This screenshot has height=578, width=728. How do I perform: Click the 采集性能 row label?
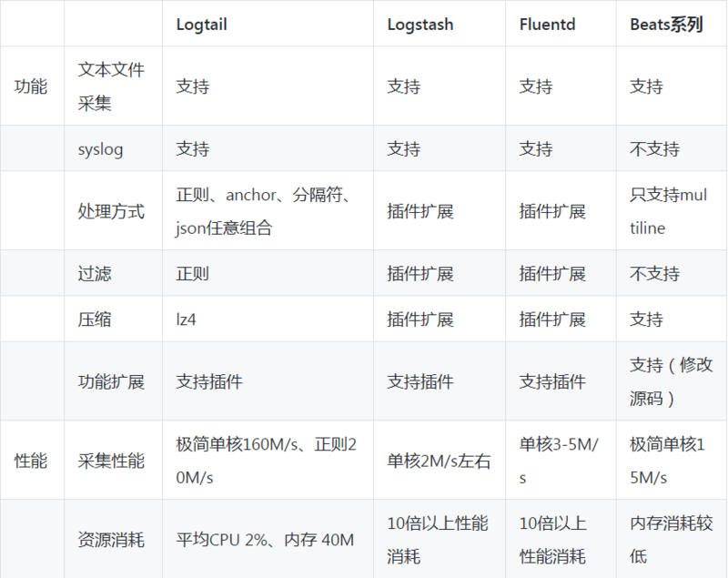[111, 461]
